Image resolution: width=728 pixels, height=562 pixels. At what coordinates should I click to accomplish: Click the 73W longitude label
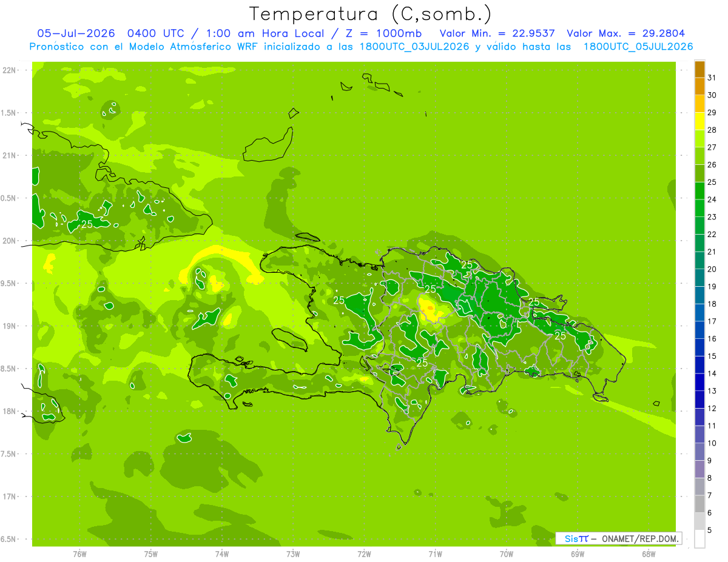click(293, 554)
